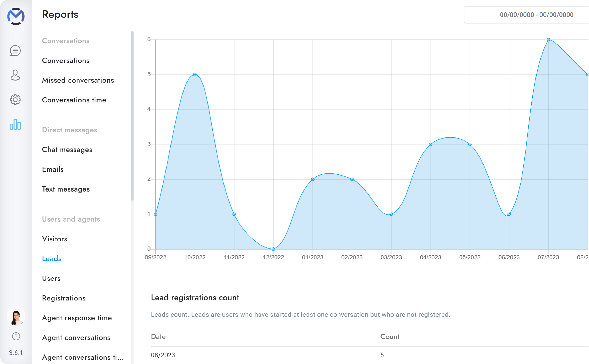The width and height of the screenshot is (589, 364).
Task: Open the Chat messages report
Action: pos(67,150)
